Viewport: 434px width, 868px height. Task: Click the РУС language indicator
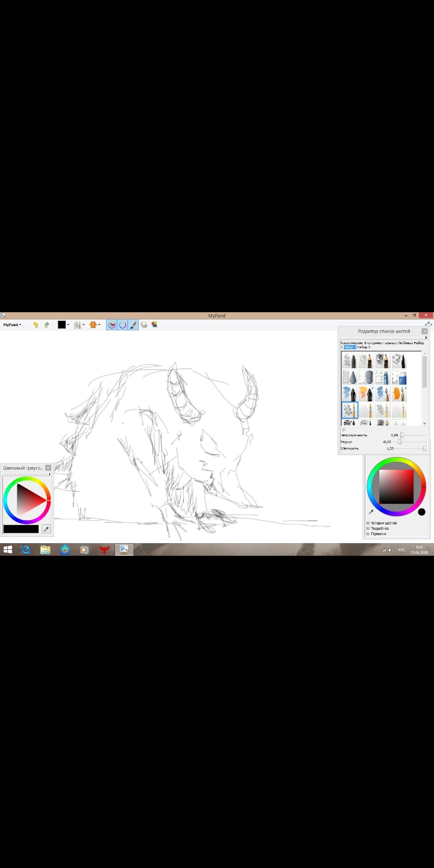[x=401, y=550]
